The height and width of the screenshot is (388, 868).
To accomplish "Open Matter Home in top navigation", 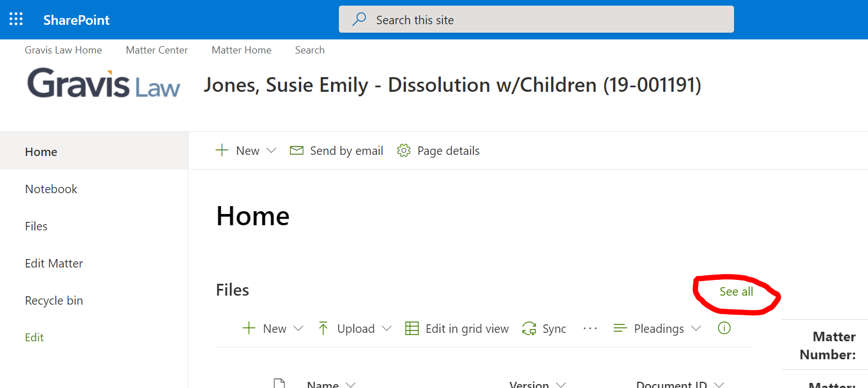I will pos(241,50).
